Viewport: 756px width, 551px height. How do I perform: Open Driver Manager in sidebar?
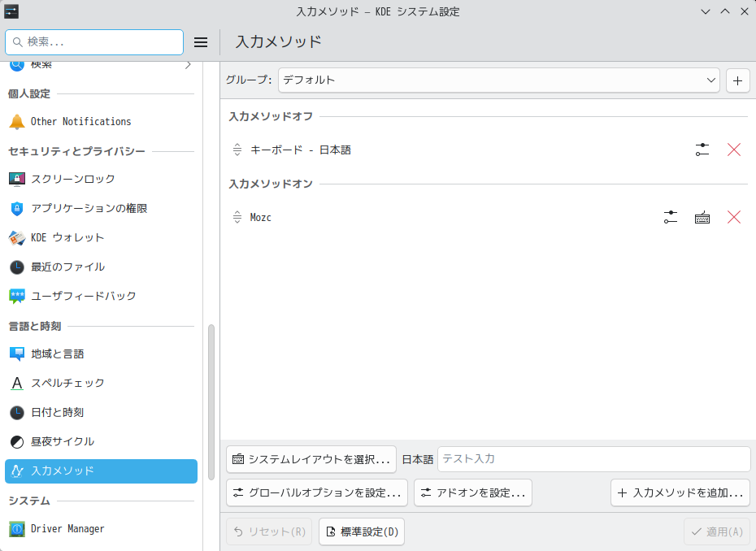pos(102,529)
